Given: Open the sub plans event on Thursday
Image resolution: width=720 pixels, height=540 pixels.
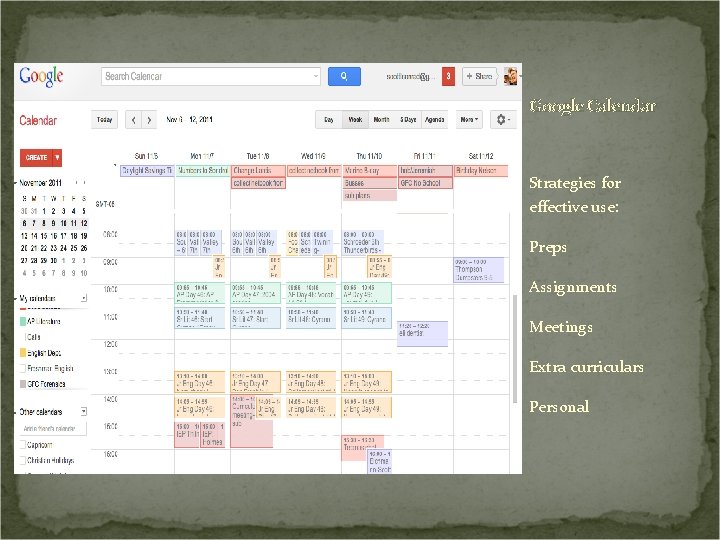Looking at the screenshot, I should (x=370, y=196).
